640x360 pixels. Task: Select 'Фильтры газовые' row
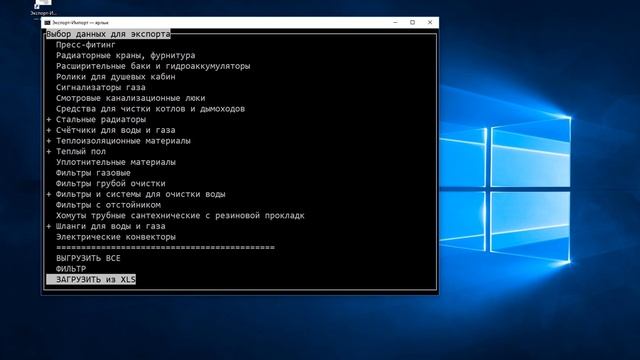(x=93, y=173)
